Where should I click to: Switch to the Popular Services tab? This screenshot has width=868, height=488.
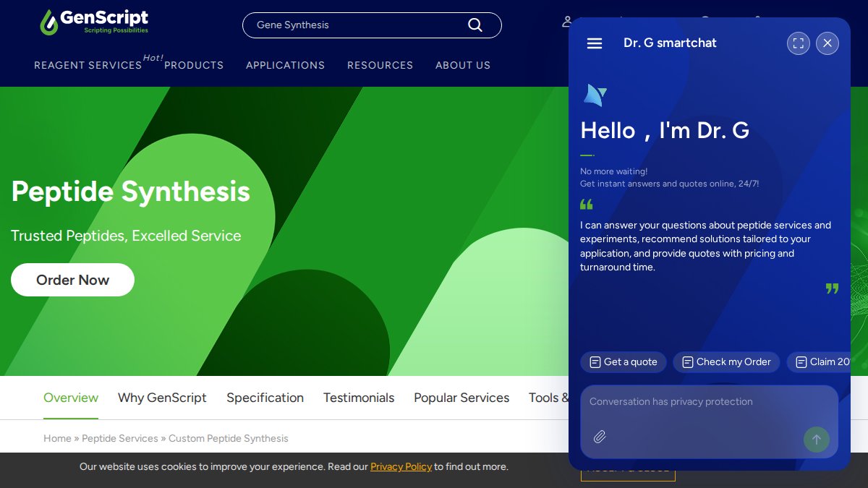(461, 398)
